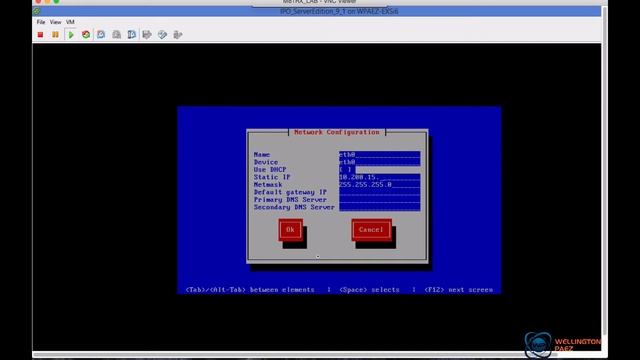Image resolution: width=640 pixels, height=360 pixels.
Task: Toggle the Use DHCP checkbox
Action: click(x=345, y=169)
